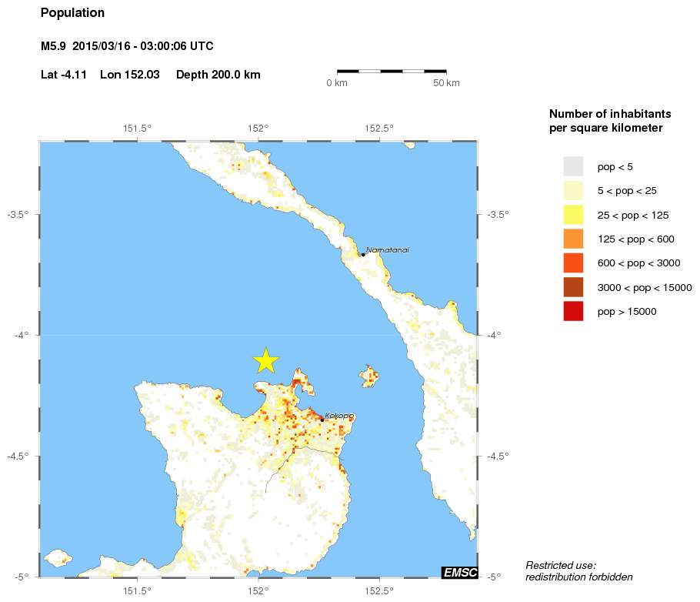The height and width of the screenshot is (602, 700).
Task: Click the small island east of Kokopo
Action: click(369, 376)
